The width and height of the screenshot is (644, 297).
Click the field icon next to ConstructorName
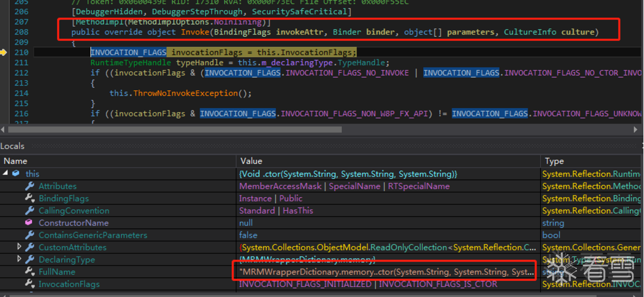point(28,223)
